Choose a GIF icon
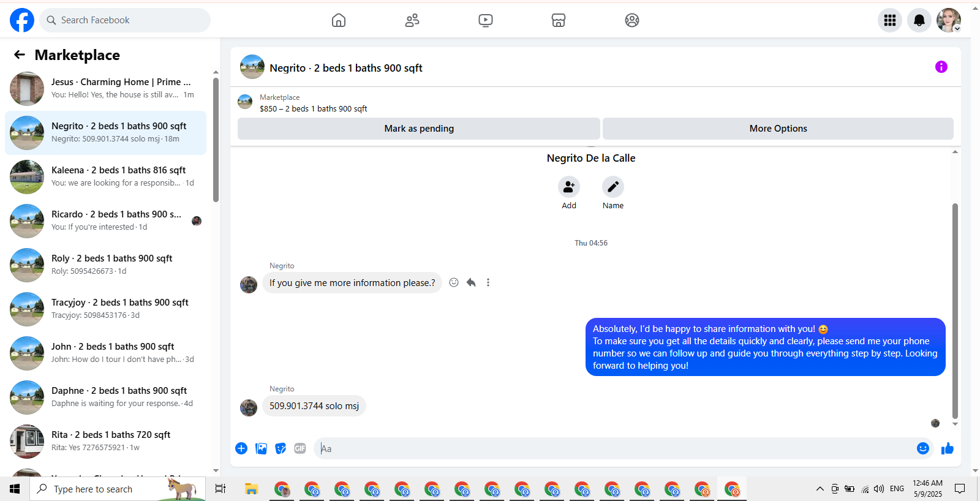 tap(300, 448)
